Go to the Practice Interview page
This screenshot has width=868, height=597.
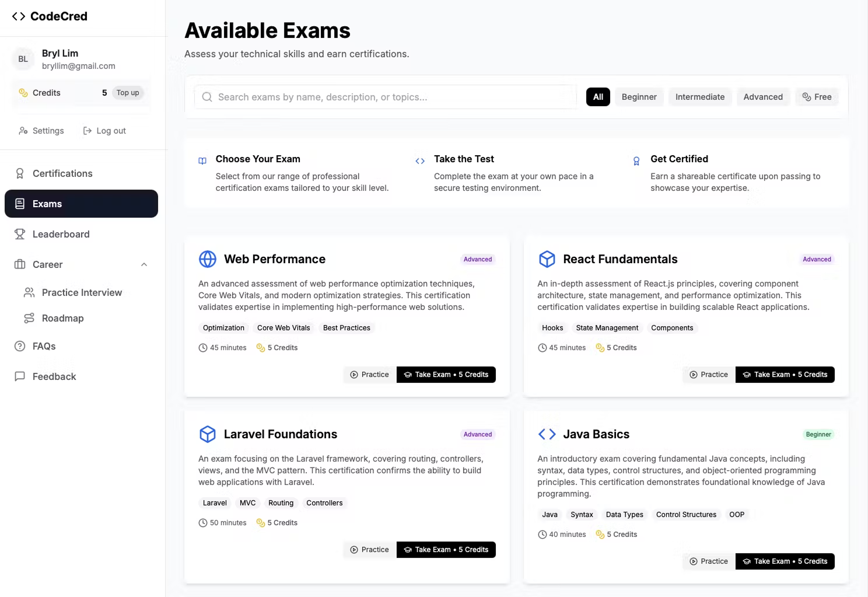(x=82, y=292)
